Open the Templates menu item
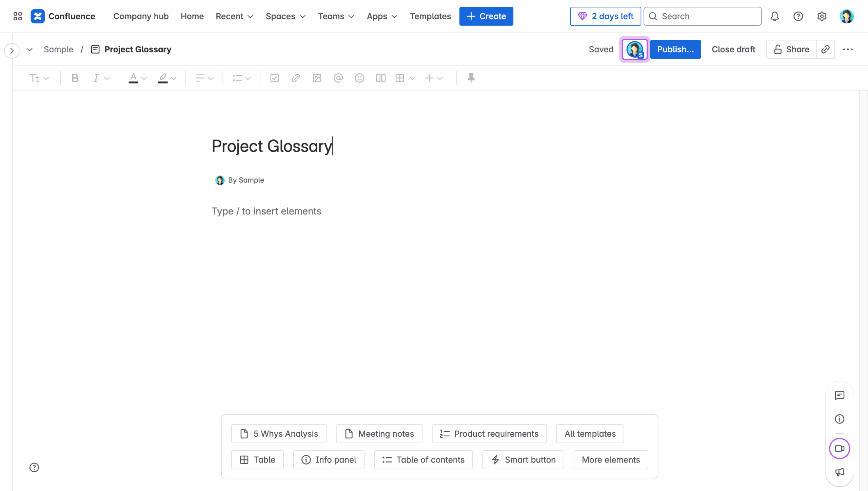868x491 pixels. tap(430, 16)
